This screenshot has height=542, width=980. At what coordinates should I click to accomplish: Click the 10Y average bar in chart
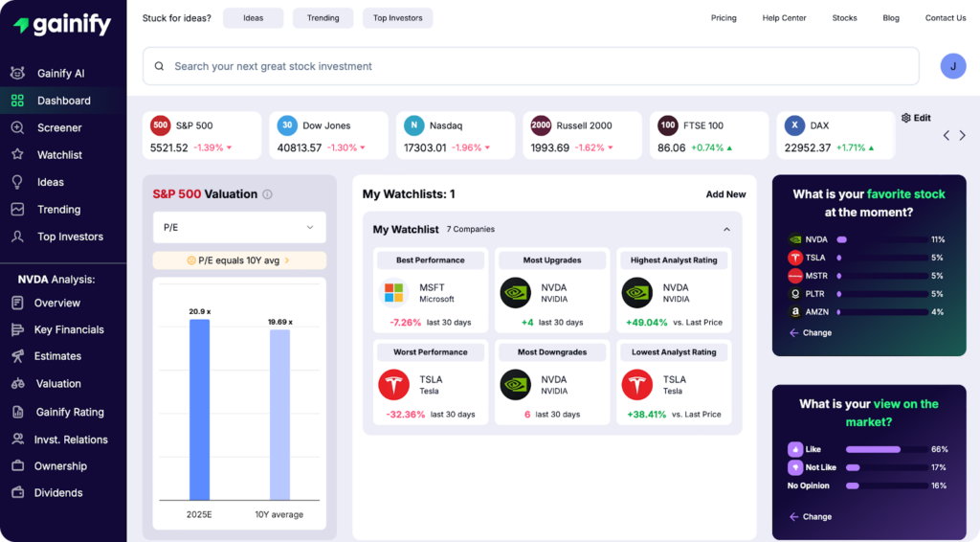pos(279,415)
